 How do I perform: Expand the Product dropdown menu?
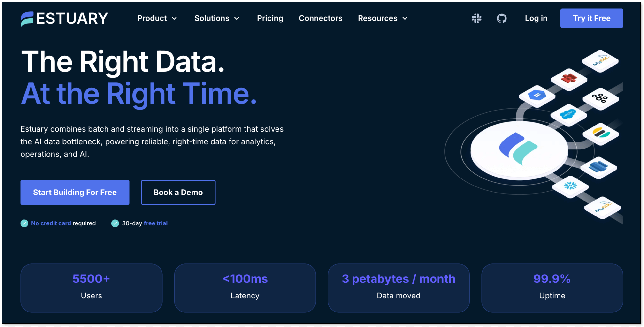(x=157, y=18)
